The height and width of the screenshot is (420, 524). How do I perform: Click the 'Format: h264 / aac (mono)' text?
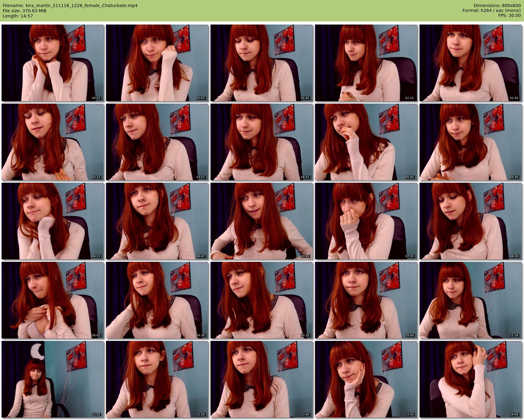492,11
